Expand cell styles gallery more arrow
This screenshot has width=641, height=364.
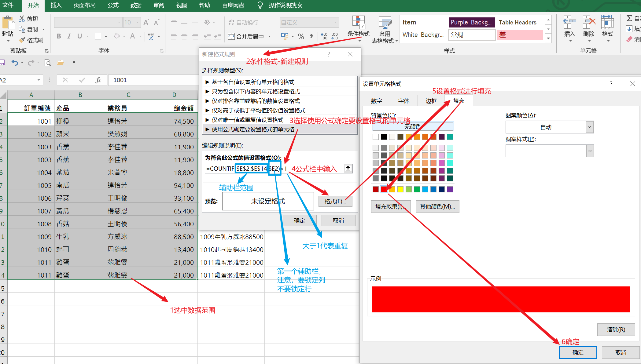click(548, 38)
